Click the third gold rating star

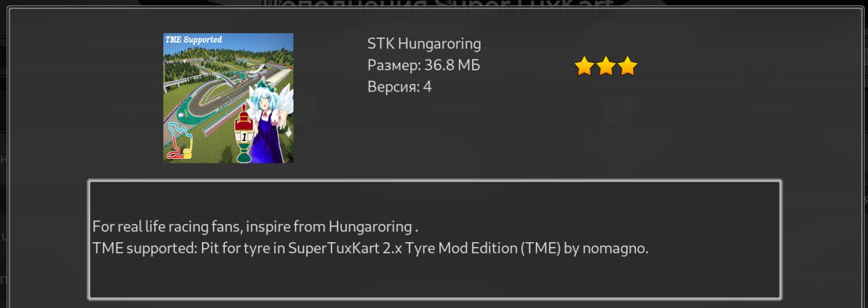pos(627,66)
